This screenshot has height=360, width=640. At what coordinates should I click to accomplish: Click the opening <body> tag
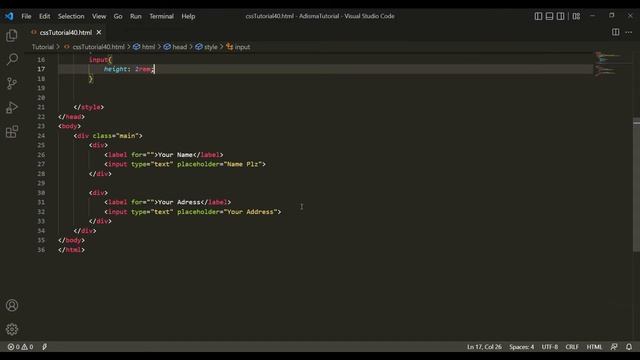[x=69, y=126]
